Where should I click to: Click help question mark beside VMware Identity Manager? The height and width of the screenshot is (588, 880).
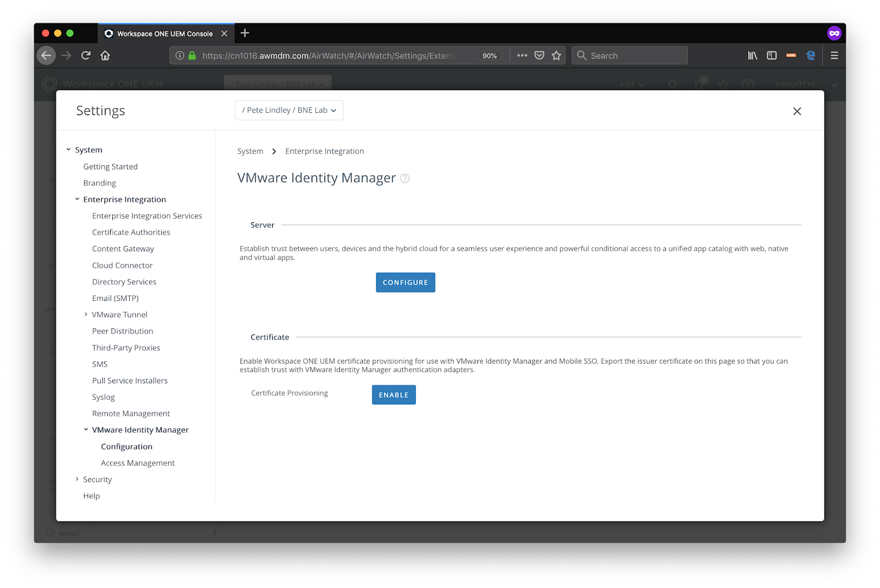click(405, 178)
